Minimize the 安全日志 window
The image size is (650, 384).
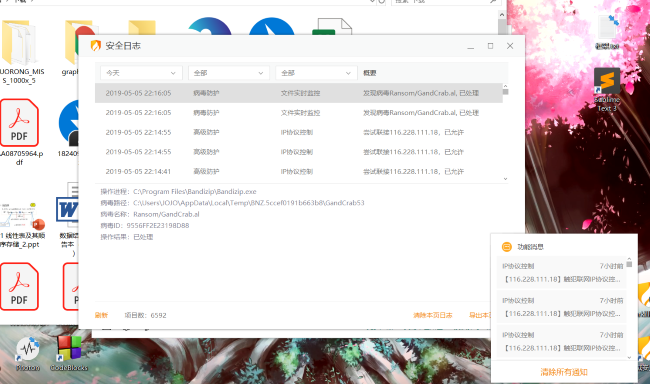[x=471, y=46]
